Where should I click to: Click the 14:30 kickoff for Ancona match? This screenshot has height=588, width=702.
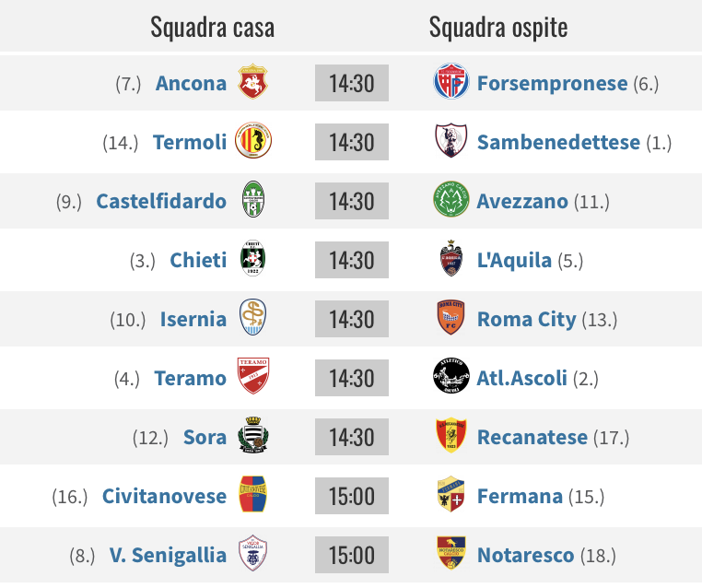tap(352, 83)
